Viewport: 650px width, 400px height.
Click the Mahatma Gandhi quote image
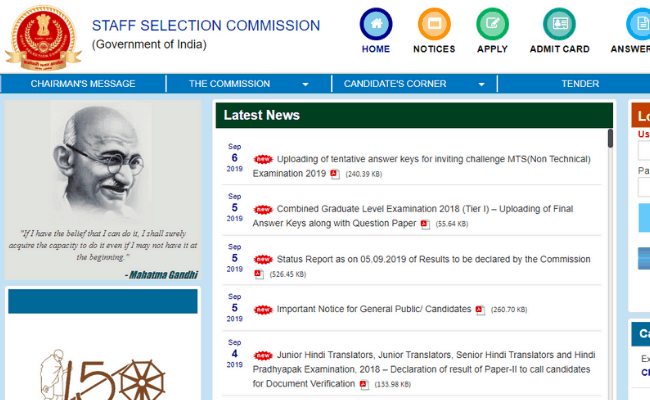(104, 191)
